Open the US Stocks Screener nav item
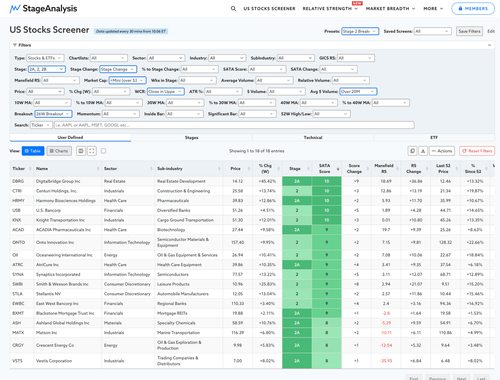 click(269, 9)
